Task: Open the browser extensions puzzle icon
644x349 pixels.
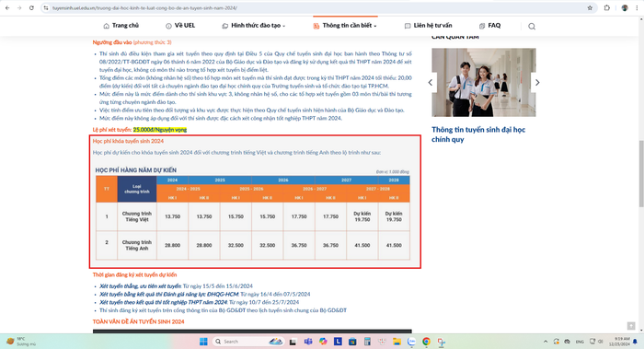Action: 607,7
